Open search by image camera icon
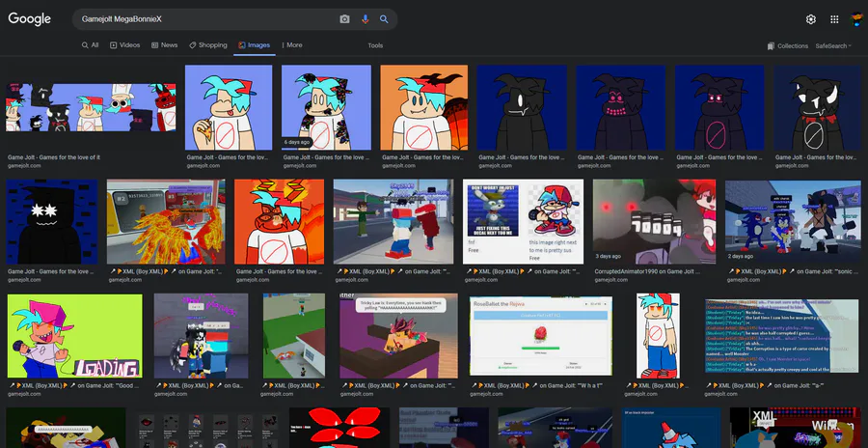 [344, 19]
